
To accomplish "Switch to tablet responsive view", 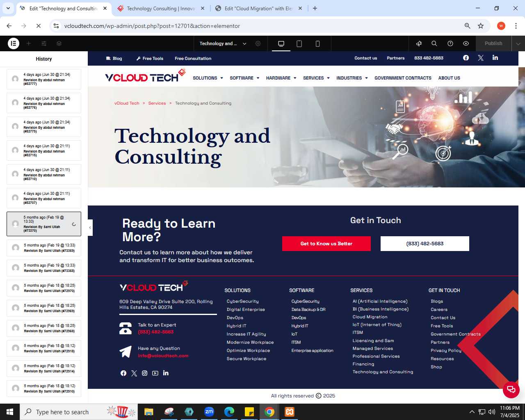I will (x=299, y=43).
